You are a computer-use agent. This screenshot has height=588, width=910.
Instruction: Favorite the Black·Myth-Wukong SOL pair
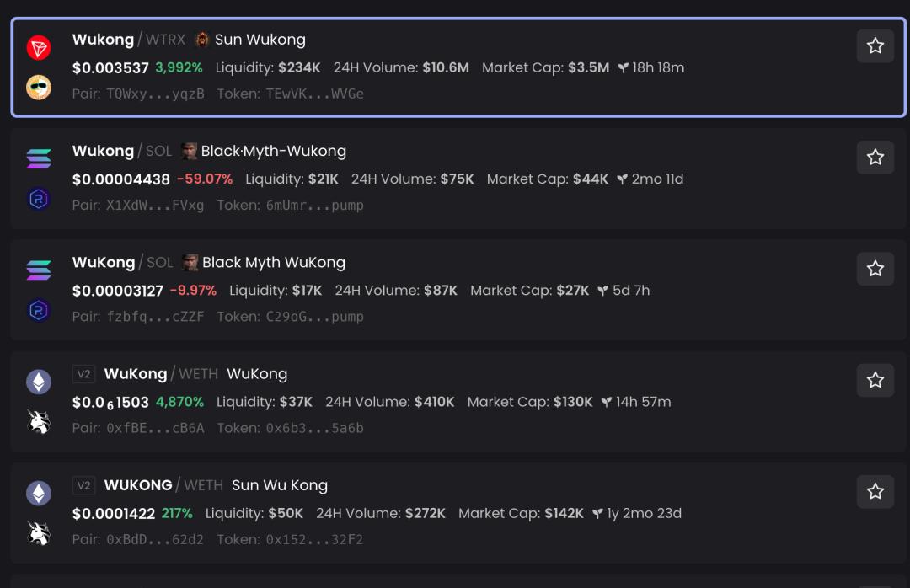pos(875,158)
